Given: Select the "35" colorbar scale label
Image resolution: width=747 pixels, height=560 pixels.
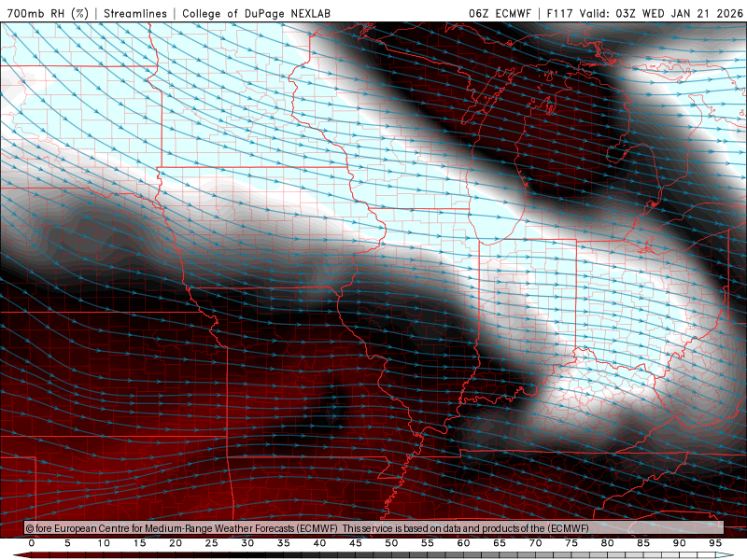Looking at the screenshot, I should point(284,543).
